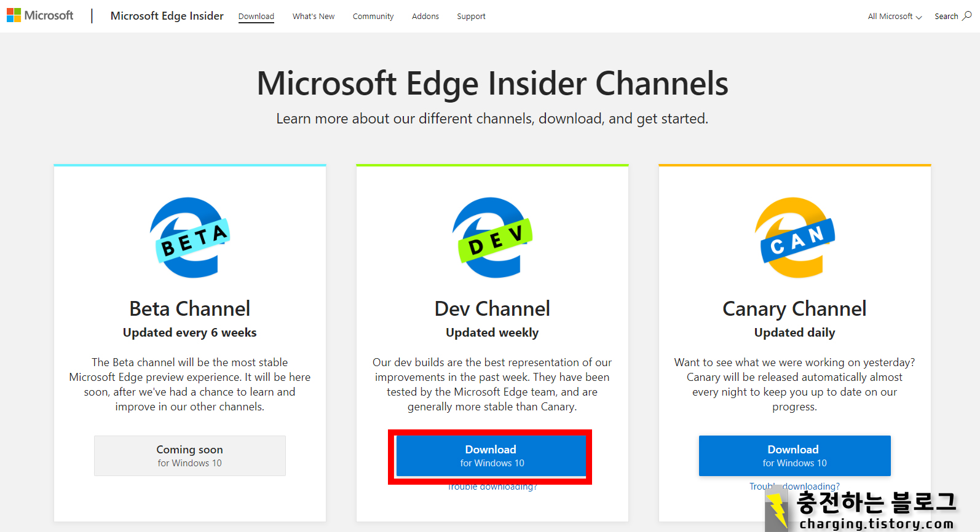The image size is (980, 532).
Task: Click the Beta Channel heading
Action: (x=190, y=308)
